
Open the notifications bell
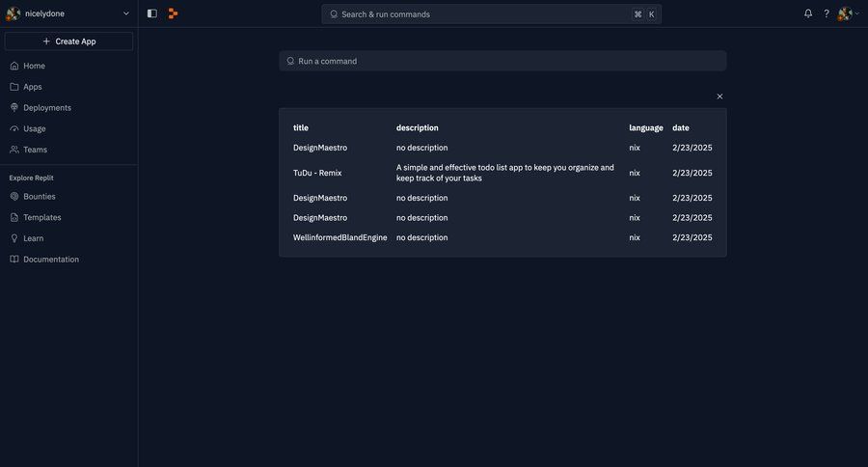808,14
